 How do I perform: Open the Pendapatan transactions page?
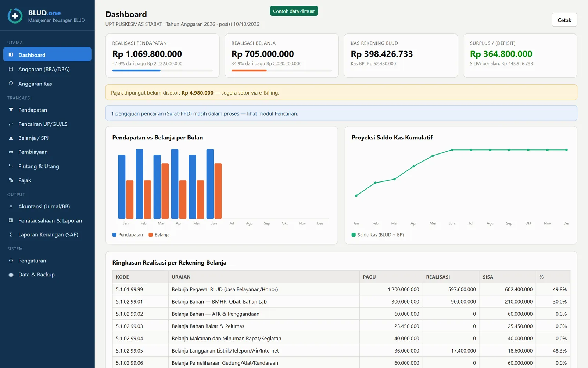(x=47, y=110)
